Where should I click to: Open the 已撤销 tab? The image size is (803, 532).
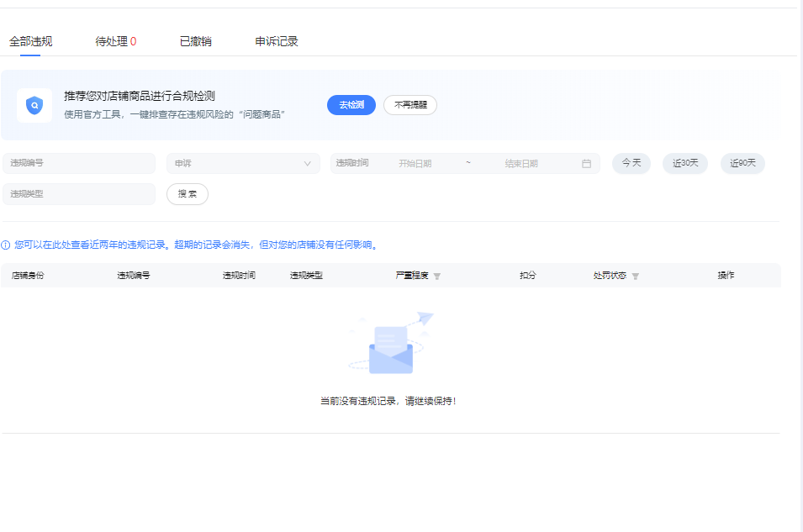(x=195, y=41)
